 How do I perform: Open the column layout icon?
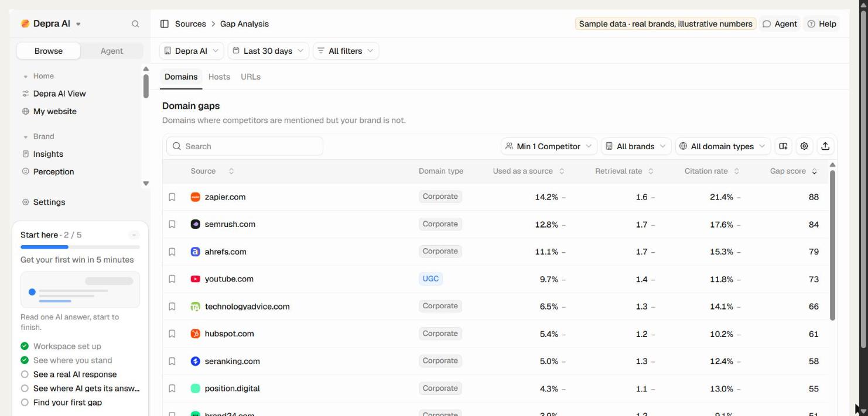(x=783, y=146)
